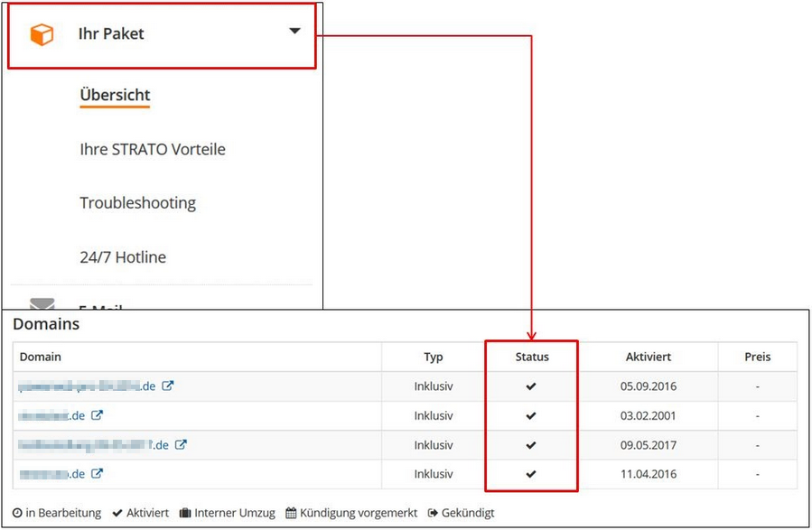Collapse the Ihr Paket dropdown arrow
Viewport: 812px width, 530px height.
(x=294, y=32)
